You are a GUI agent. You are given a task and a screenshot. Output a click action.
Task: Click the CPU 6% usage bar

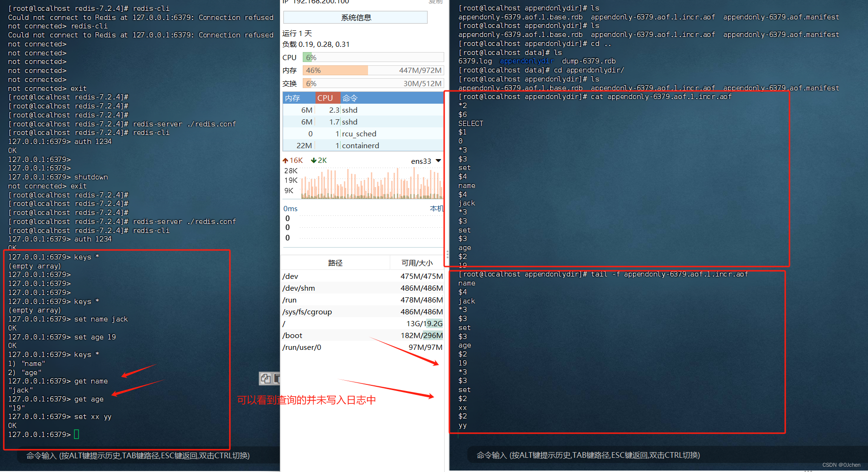(373, 57)
